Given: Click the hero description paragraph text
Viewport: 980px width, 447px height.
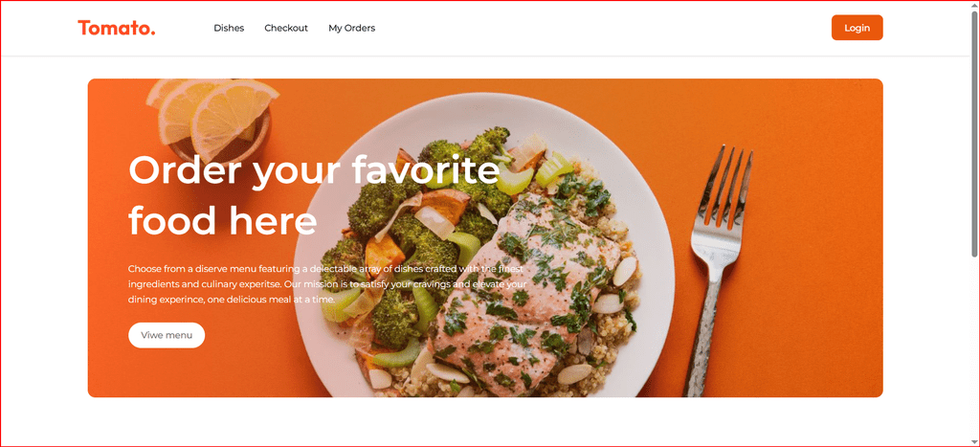Looking at the screenshot, I should coord(329,284).
